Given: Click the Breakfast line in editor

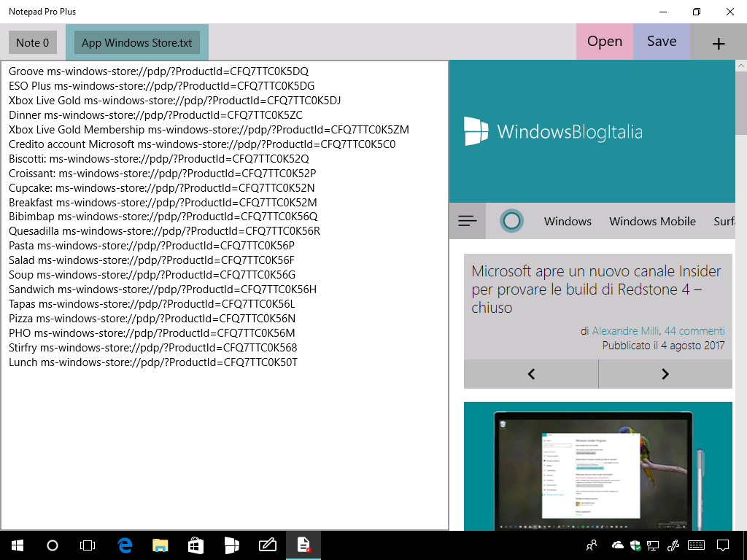Looking at the screenshot, I should [163, 203].
